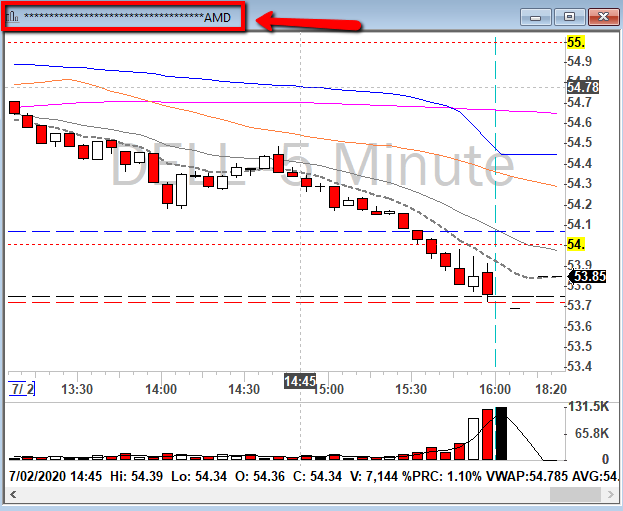623x511 pixels.
Task: Click the 13:30 label on time axis
Action: [x=77, y=389]
